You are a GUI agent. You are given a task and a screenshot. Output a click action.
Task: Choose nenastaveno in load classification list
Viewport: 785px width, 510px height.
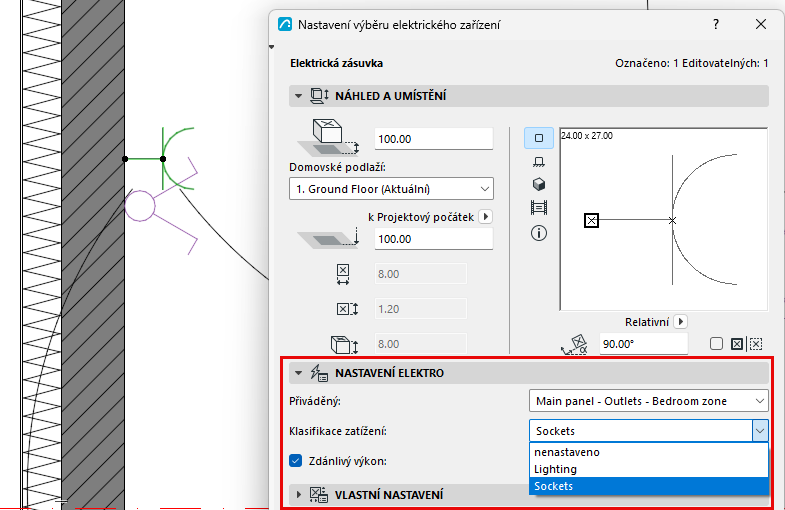(648, 452)
